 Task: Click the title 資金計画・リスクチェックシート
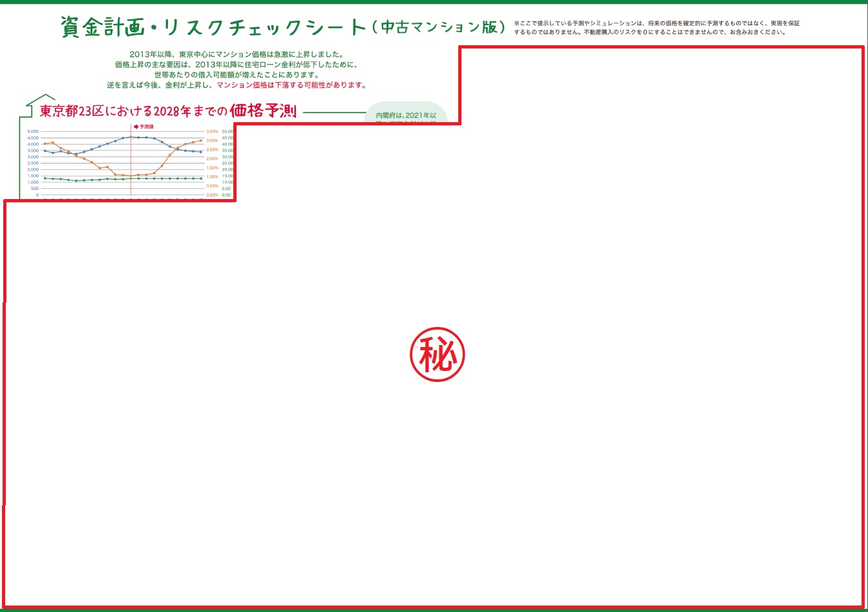[x=214, y=27]
